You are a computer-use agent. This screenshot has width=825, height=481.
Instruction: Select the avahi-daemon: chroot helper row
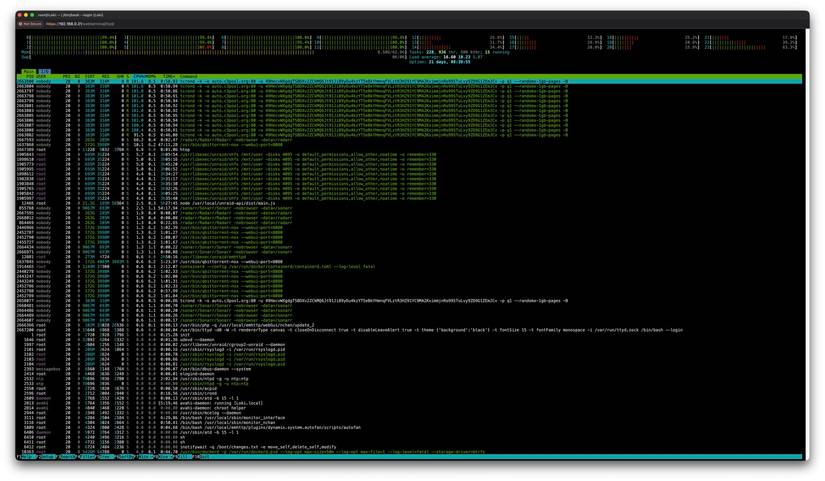408,408
